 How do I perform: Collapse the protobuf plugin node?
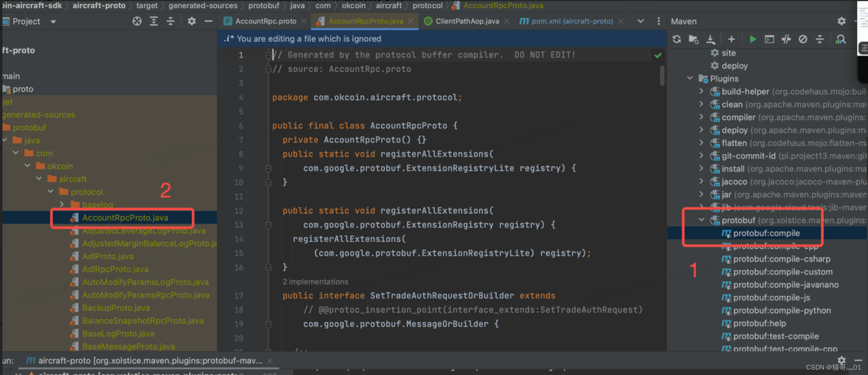tap(701, 220)
